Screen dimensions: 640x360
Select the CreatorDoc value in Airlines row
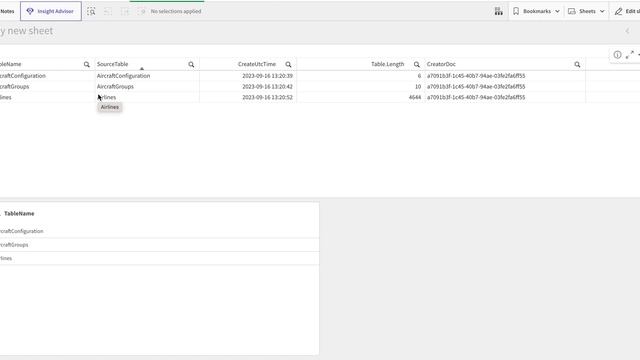coord(476,97)
